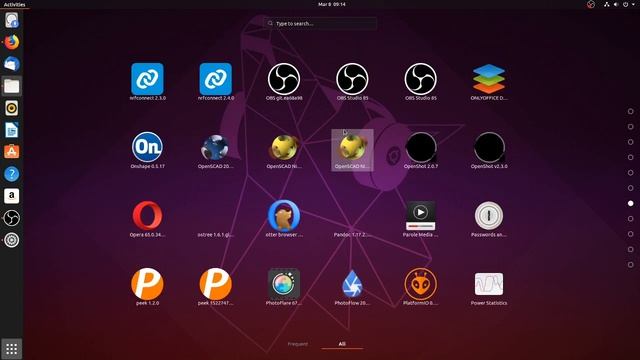This screenshot has height=360, width=640.
Task: Click the Show Applications grid button
Action: point(11,349)
